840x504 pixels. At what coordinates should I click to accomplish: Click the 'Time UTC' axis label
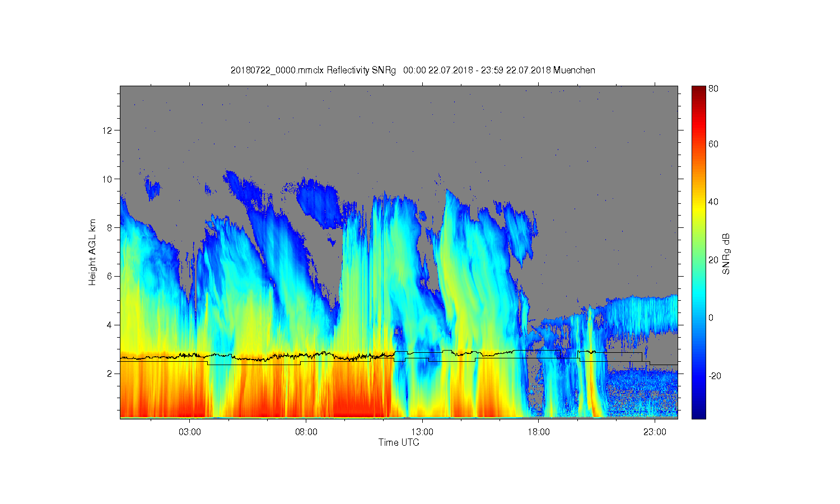[399, 442]
